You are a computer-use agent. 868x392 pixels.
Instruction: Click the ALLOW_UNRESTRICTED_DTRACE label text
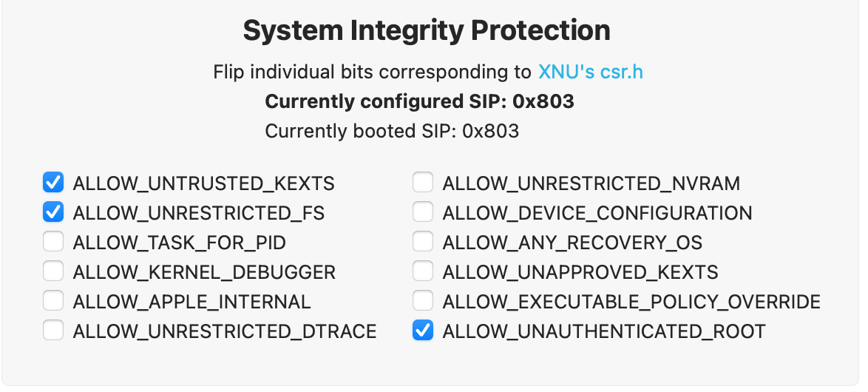click(x=224, y=331)
